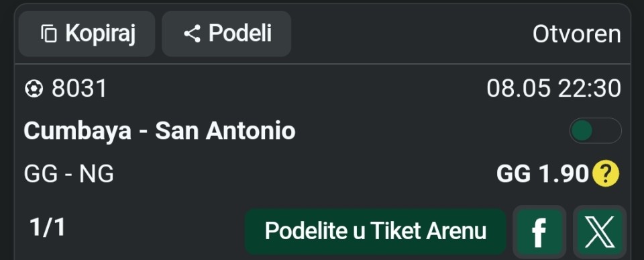Select the GG - NG market label
The height and width of the screenshot is (260, 644).
click(68, 174)
